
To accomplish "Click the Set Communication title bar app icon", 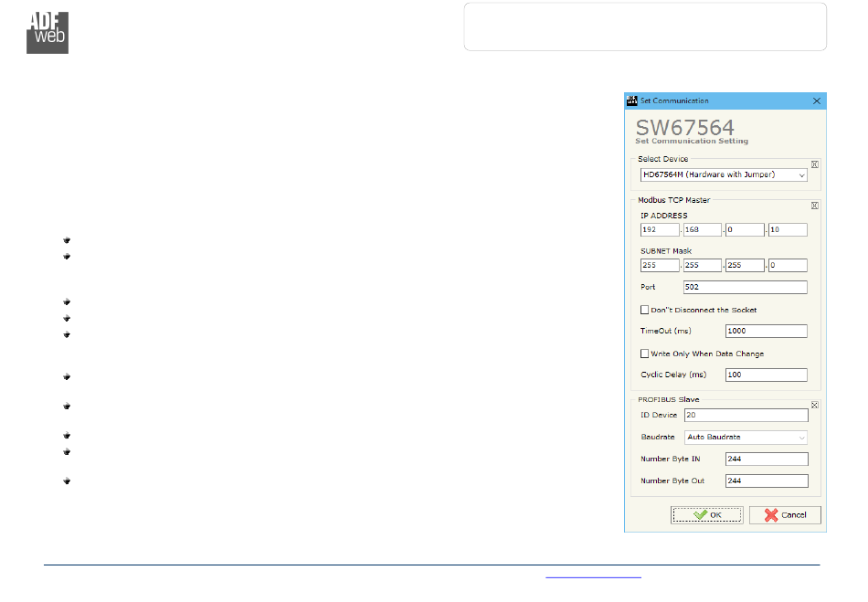I will coord(631,100).
